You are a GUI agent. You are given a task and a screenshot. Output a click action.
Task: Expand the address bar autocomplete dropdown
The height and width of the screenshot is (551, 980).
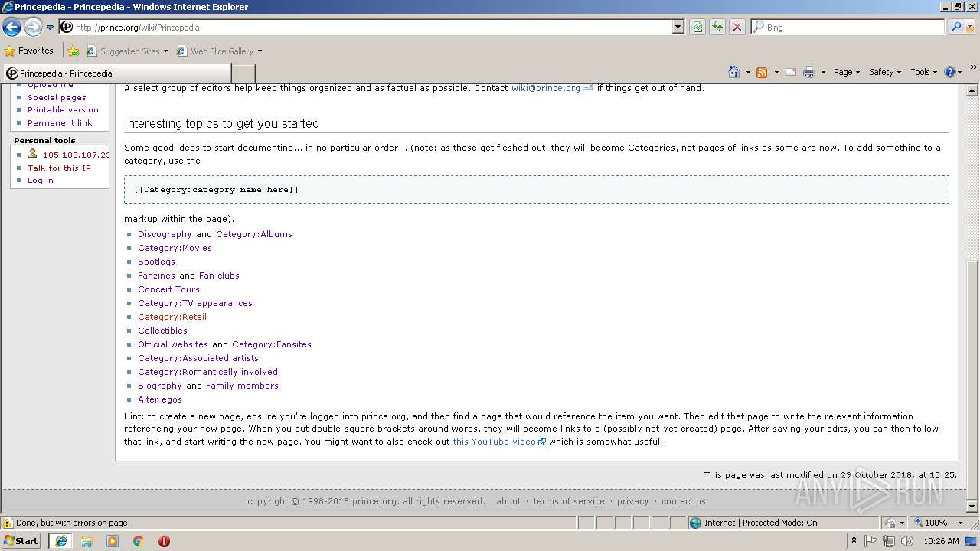point(678,28)
